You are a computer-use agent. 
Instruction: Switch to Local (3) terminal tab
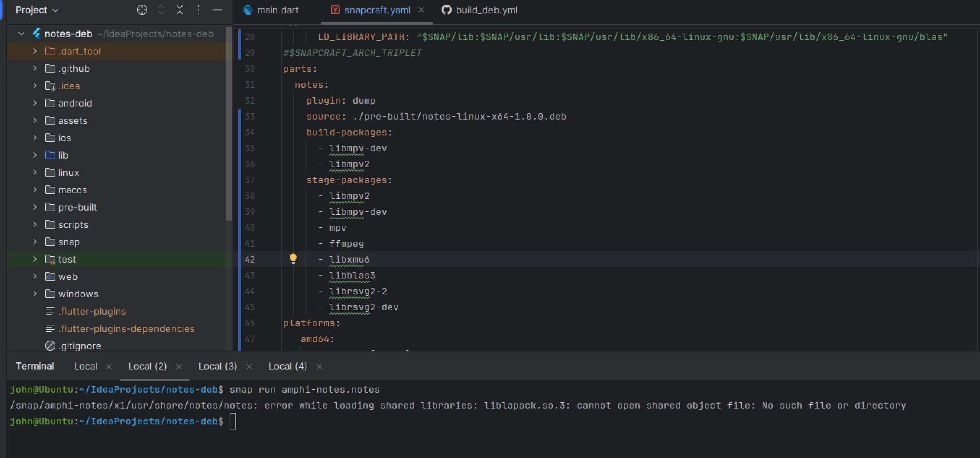[218, 366]
